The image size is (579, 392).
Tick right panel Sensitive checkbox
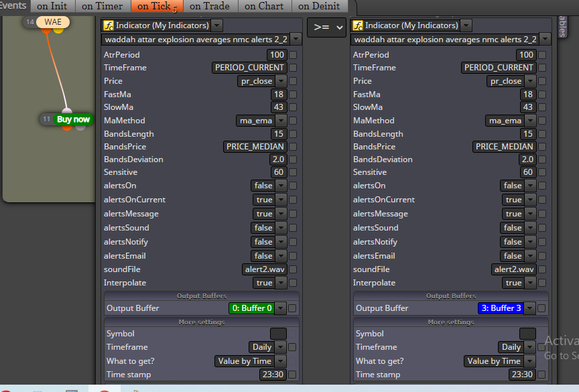pos(542,172)
